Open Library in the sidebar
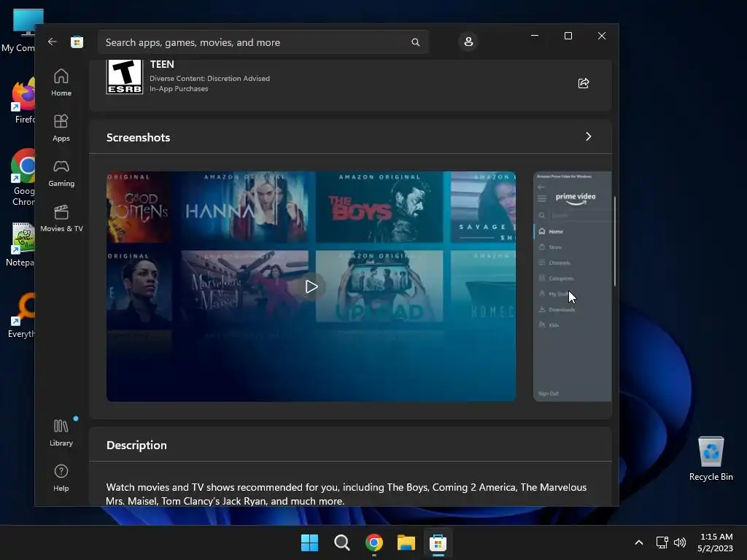Viewport: 747px width, 560px height. (x=61, y=432)
